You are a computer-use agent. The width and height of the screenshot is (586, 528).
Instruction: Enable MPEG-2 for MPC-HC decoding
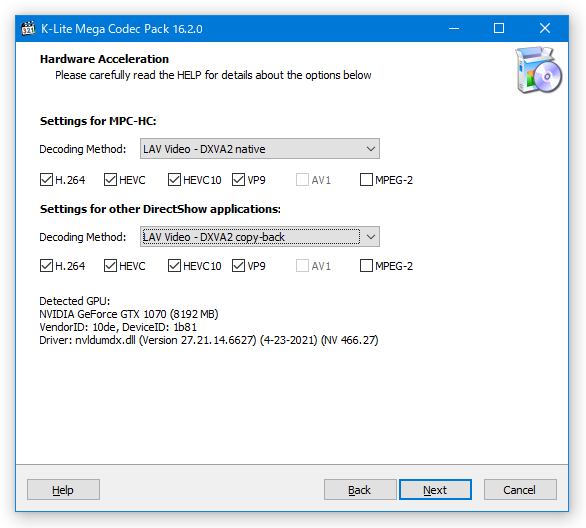pos(366,180)
